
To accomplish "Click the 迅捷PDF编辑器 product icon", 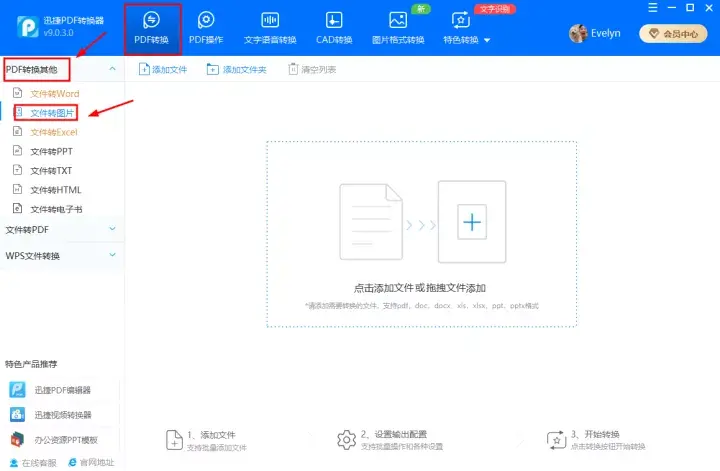I will pyautogui.click(x=17, y=390).
